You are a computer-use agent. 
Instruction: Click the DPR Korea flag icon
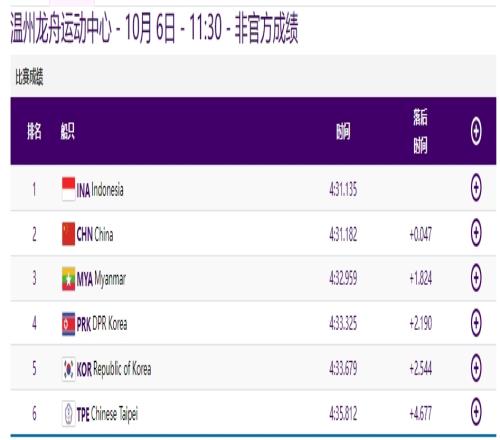(x=68, y=324)
